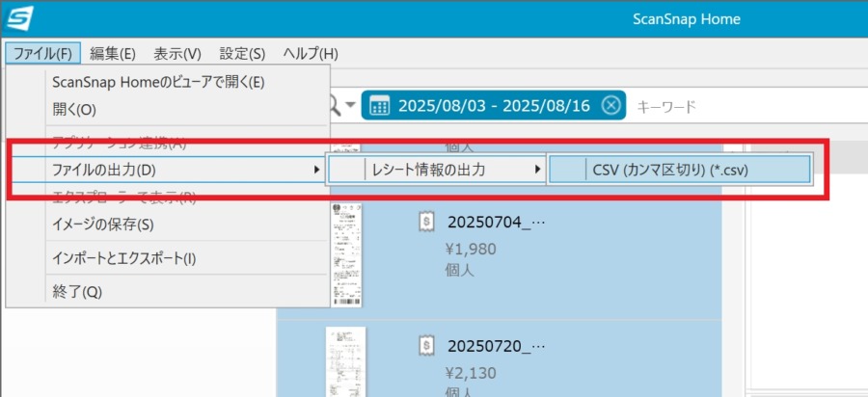Choose CSV (カンマ区切り) (*.csv) export
Image resolution: width=868 pixels, height=397 pixels.
pyautogui.click(x=679, y=170)
